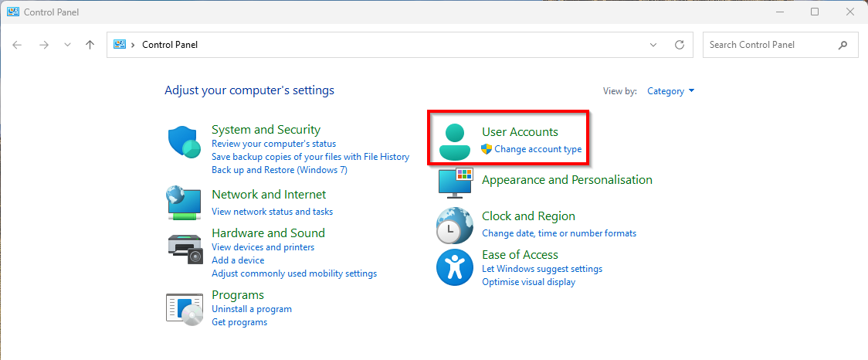Click Get programs link
868x360 pixels.
pyautogui.click(x=239, y=322)
